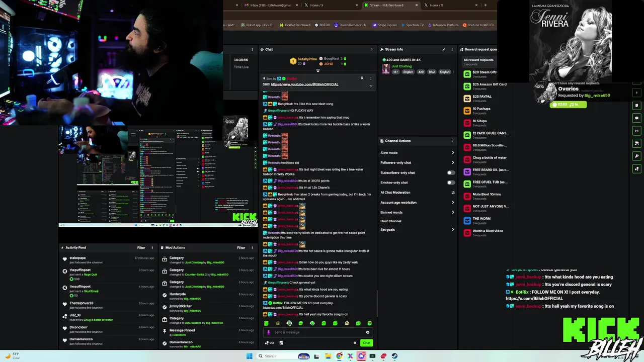Open the YouTube link in pinned message
Image resolution: width=644 pixels, height=362 pixels.
pyautogui.click(x=304, y=84)
